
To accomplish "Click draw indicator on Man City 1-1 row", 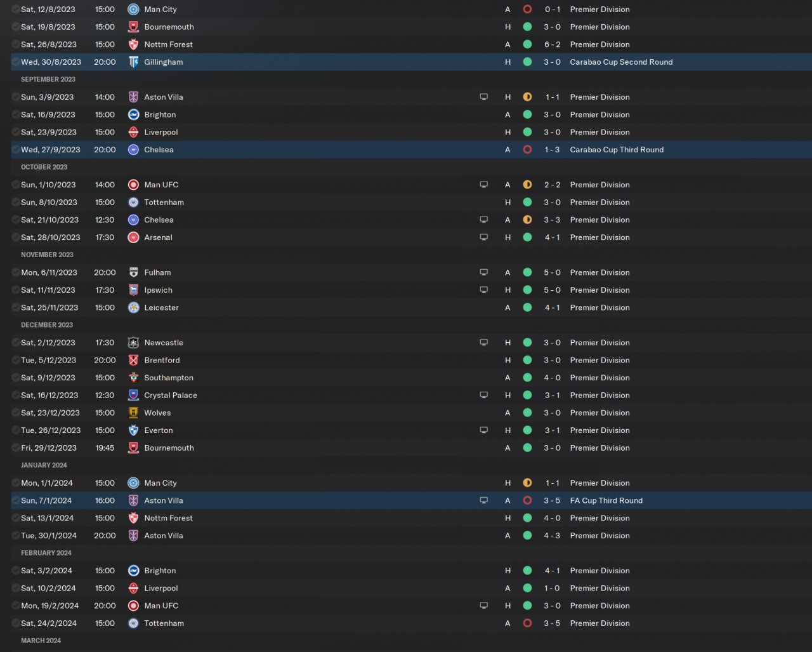I will [527, 483].
